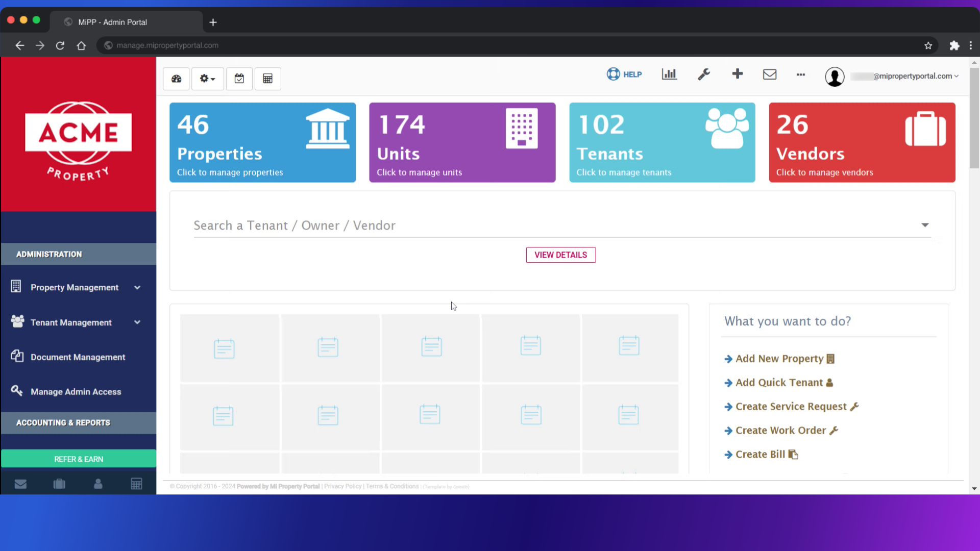Viewport: 980px width, 551px height.
Task: Open the calendar check icon
Action: pyautogui.click(x=239, y=79)
